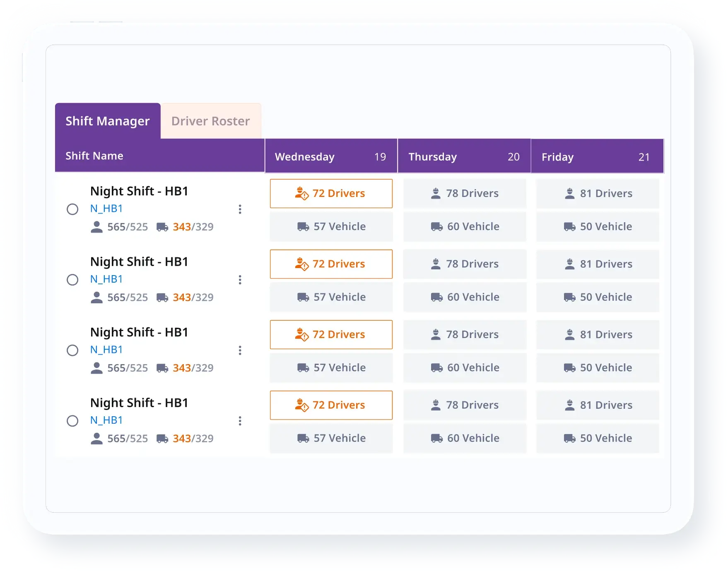Select the radio button for the second Night Shift row
The image size is (728, 571).
click(73, 280)
